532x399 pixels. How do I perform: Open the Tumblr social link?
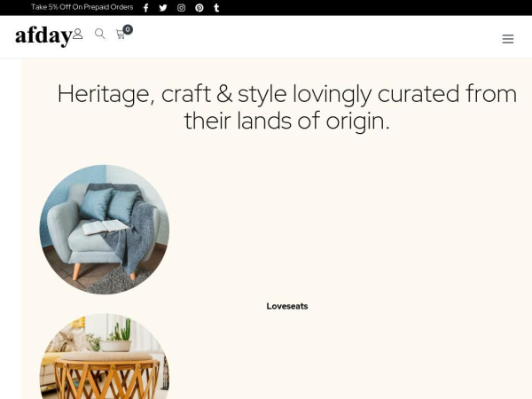(216, 8)
